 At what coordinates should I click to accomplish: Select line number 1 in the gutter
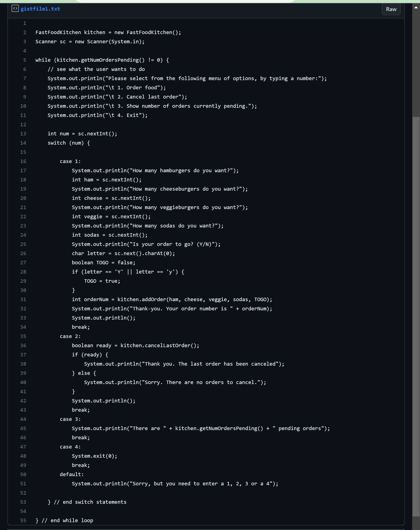24,23
